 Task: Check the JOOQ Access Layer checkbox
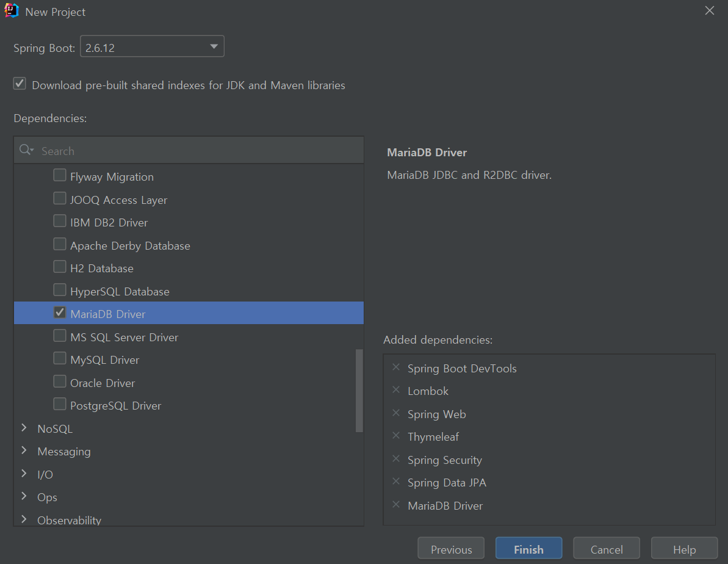click(59, 198)
